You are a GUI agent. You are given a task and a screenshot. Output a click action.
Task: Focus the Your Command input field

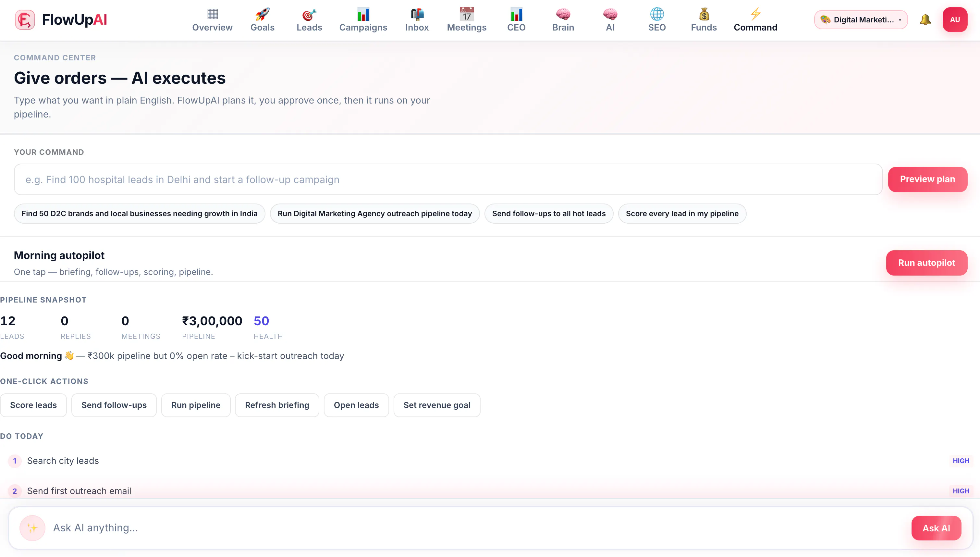[448, 179]
